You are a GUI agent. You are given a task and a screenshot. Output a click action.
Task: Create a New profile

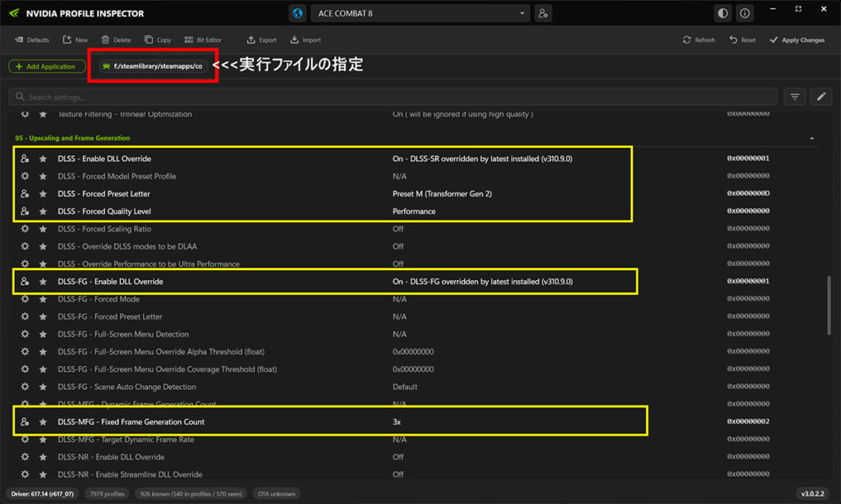point(75,39)
